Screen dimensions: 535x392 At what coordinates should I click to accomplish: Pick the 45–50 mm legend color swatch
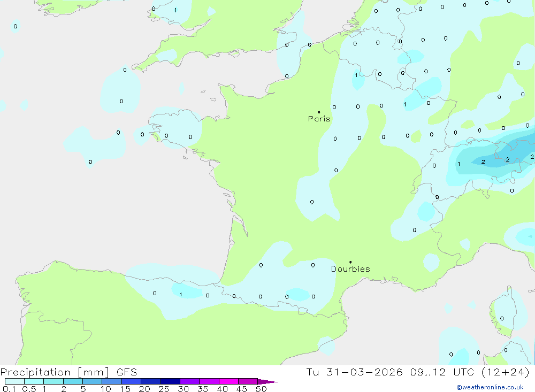click(248, 381)
